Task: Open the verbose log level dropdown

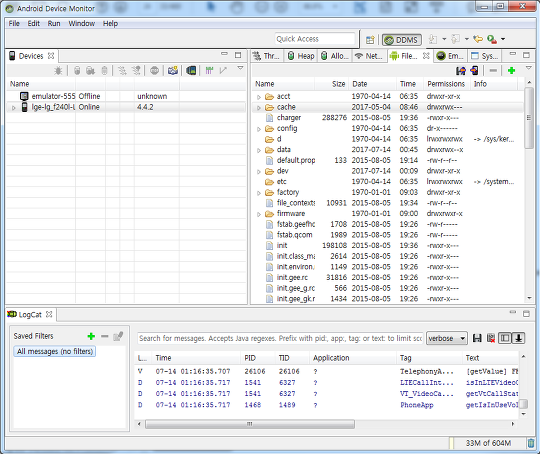Action: (x=446, y=339)
